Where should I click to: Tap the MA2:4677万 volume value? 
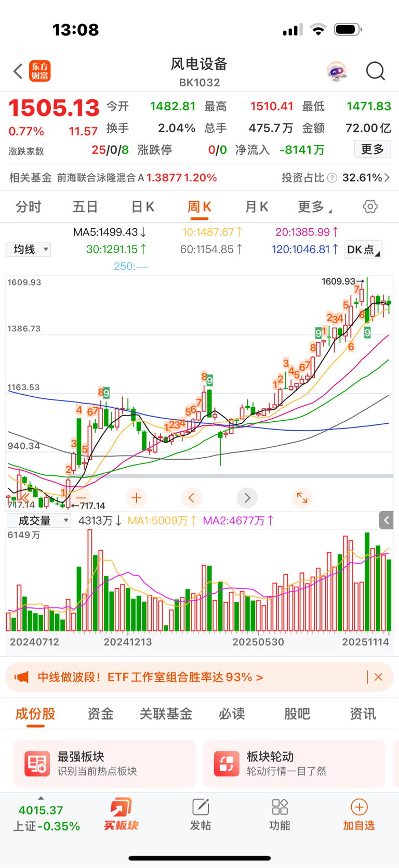coord(238,521)
